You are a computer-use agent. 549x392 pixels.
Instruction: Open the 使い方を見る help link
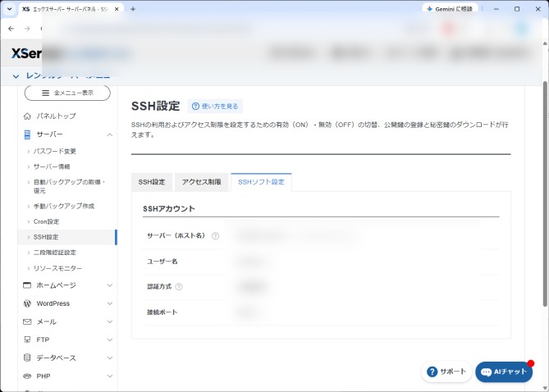click(215, 106)
